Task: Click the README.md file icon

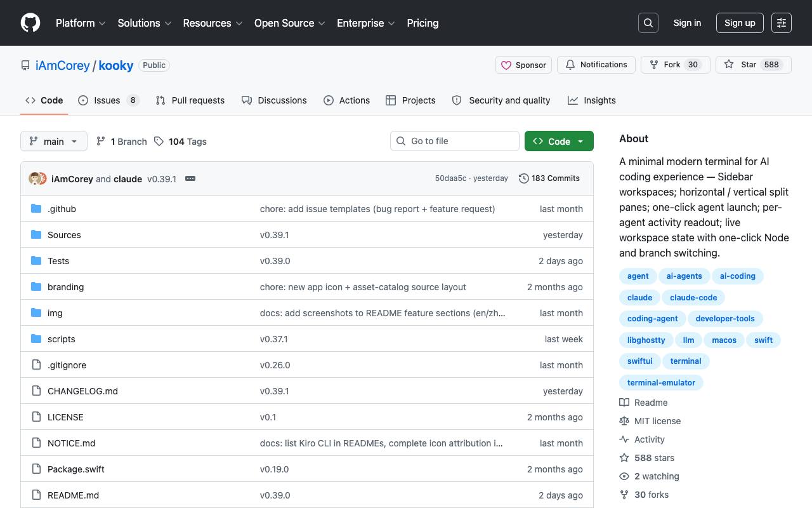Action: [x=36, y=495]
